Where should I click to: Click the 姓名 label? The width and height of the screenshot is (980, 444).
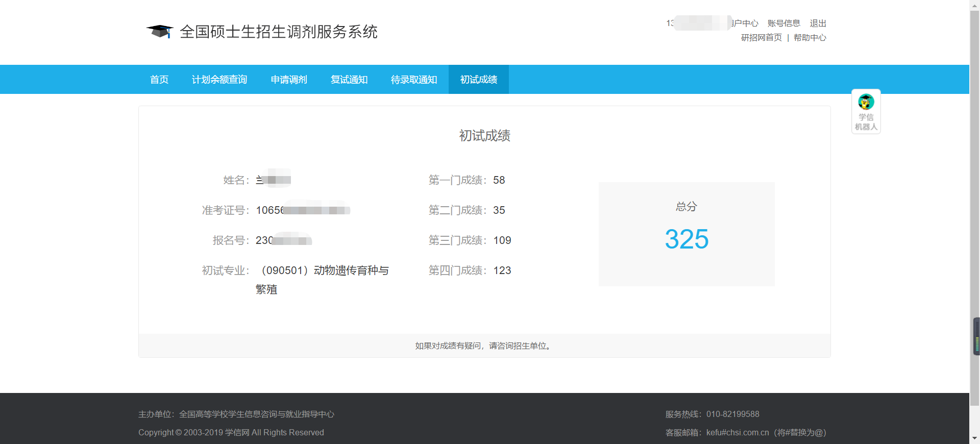click(x=236, y=180)
